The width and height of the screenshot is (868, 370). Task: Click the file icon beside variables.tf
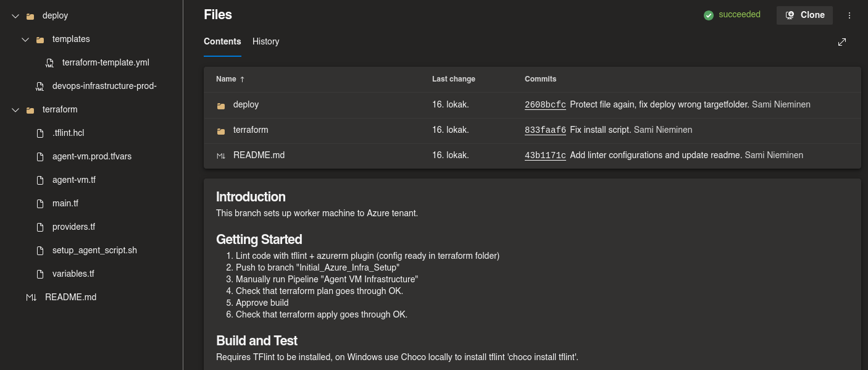[x=41, y=274]
